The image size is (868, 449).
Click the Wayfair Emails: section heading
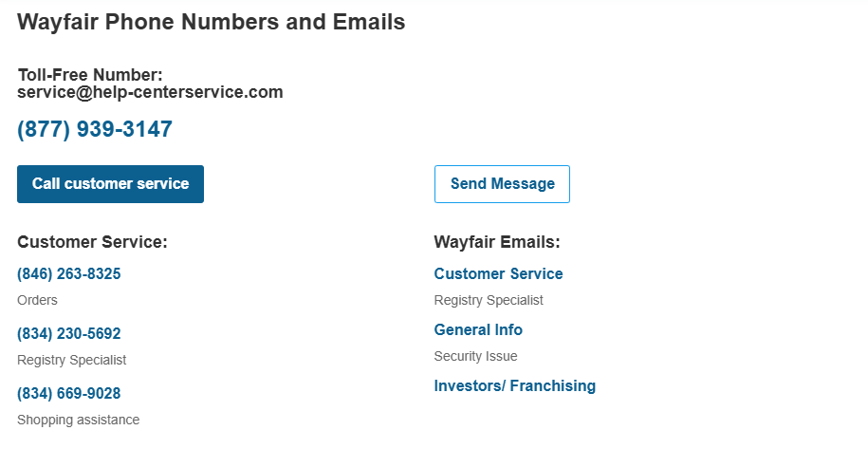[x=497, y=242]
